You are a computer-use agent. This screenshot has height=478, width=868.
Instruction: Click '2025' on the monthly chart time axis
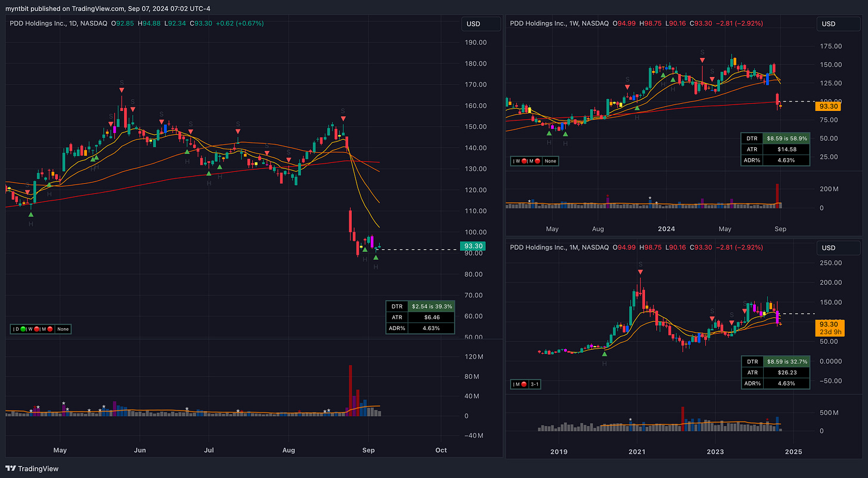coord(793,452)
